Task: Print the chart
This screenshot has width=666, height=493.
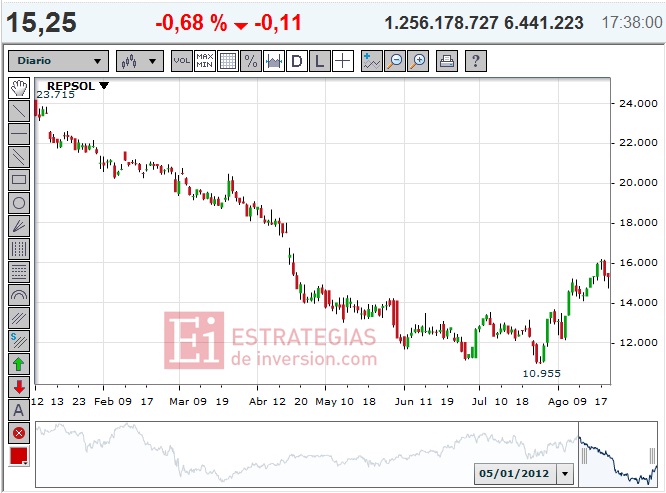Action: pos(447,61)
